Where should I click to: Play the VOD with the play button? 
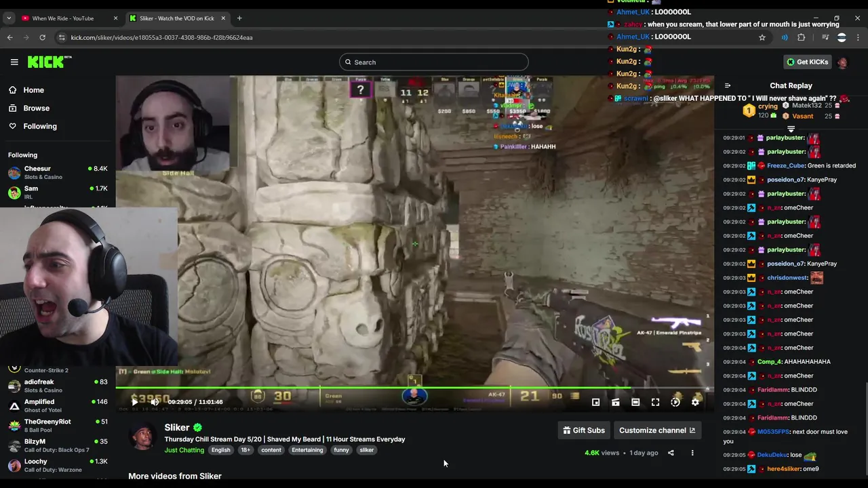(134, 402)
